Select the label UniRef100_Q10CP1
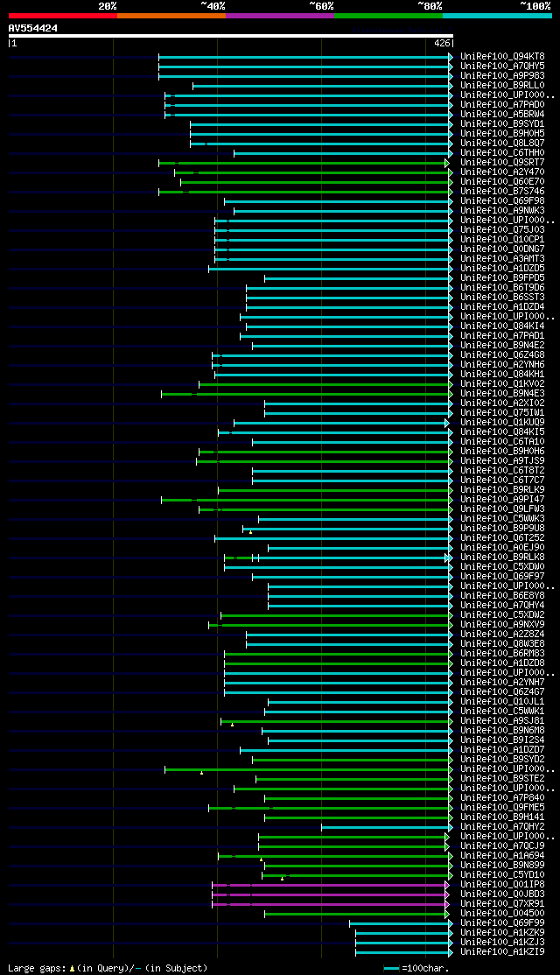This screenshot has height=975, width=560. (502, 240)
